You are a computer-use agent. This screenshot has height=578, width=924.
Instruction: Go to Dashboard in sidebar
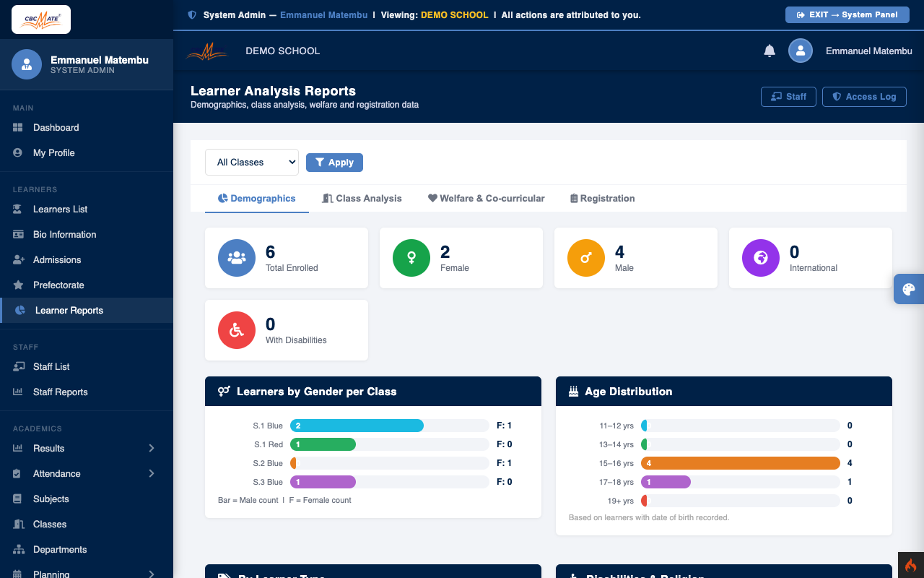pyautogui.click(x=87, y=127)
